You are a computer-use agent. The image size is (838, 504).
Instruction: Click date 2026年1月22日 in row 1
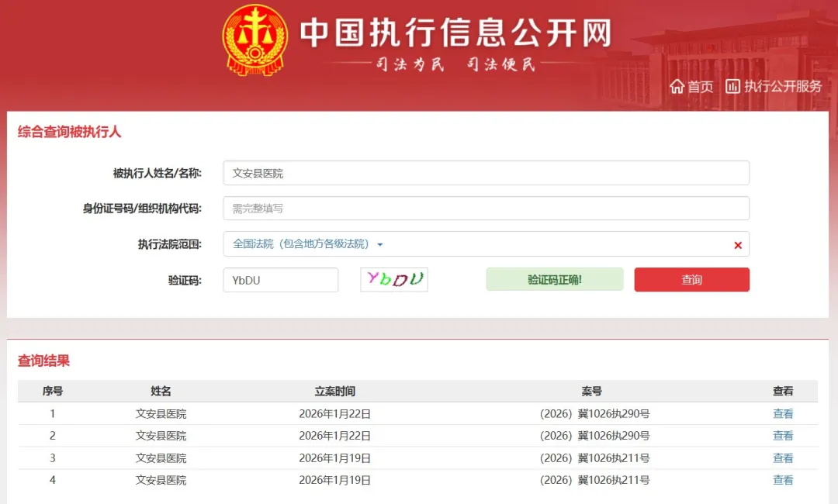click(x=334, y=414)
